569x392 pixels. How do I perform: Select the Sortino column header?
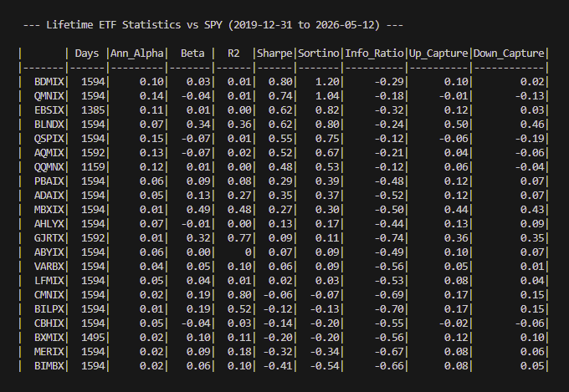(x=319, y=53)
